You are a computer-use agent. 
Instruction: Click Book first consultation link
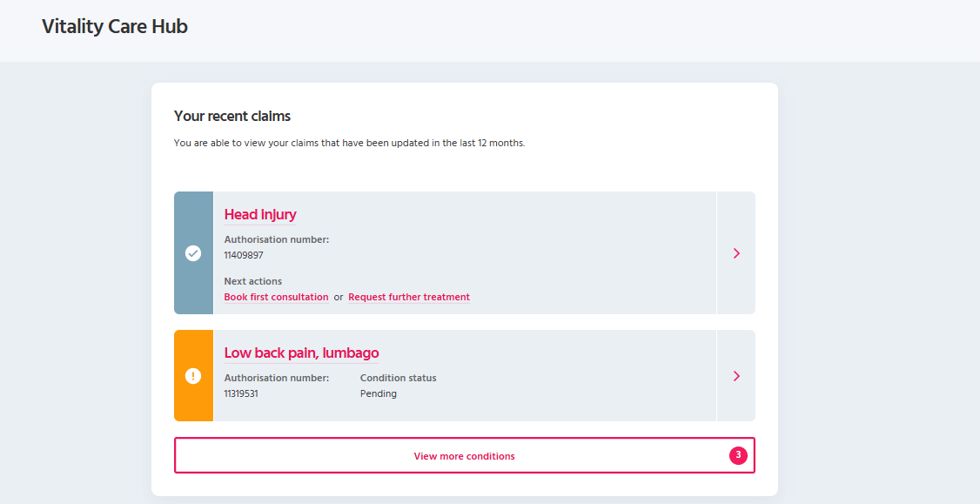click(276, 297)
